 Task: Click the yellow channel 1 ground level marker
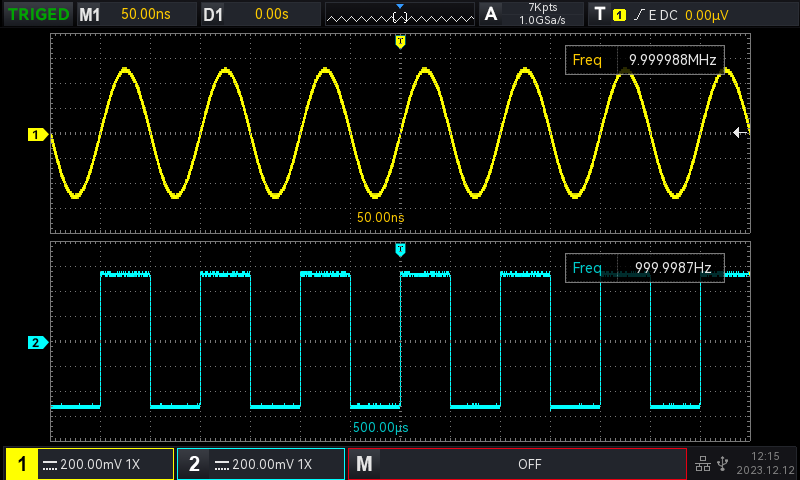[37, 134]
